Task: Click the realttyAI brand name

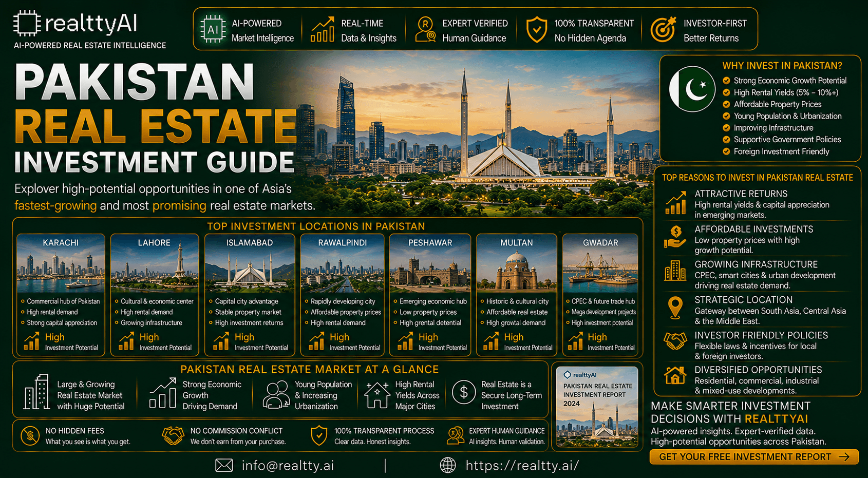Action: pos(91,24)
